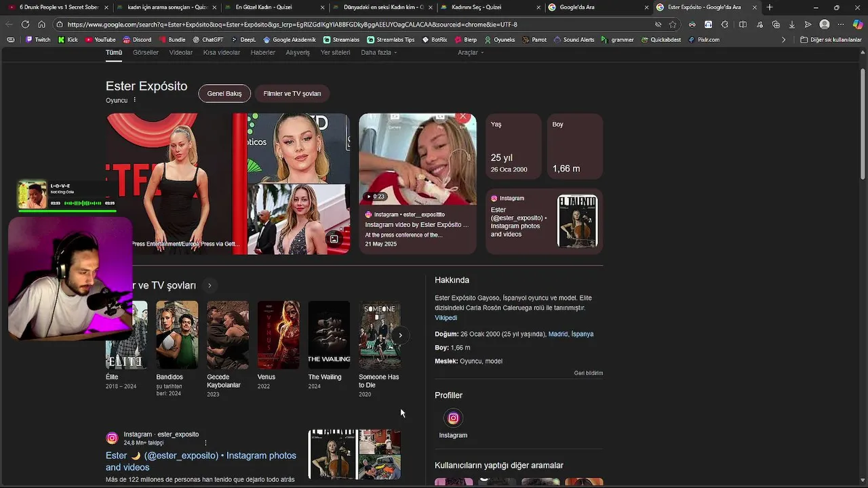This screenshot has height=488, width=868.
Task: Click the tracking prevention eye icon
Action: point(658,24)
